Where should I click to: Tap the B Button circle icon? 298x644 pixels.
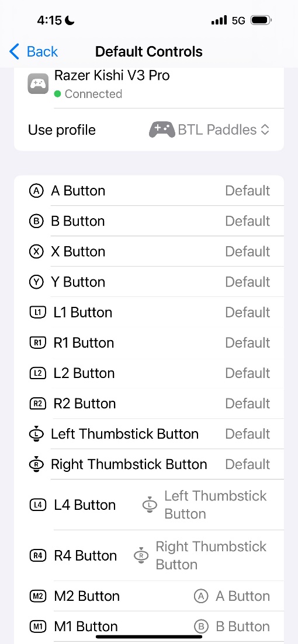click(37, 222)
